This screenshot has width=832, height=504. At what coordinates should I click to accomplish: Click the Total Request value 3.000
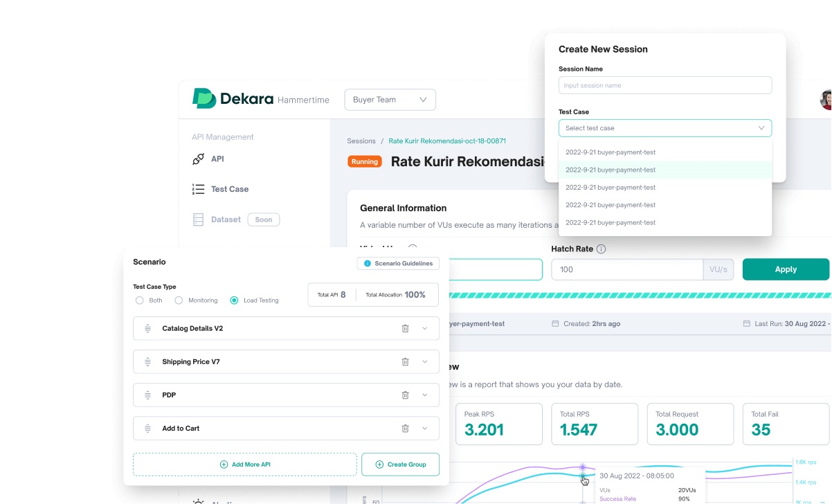[677, 430]
